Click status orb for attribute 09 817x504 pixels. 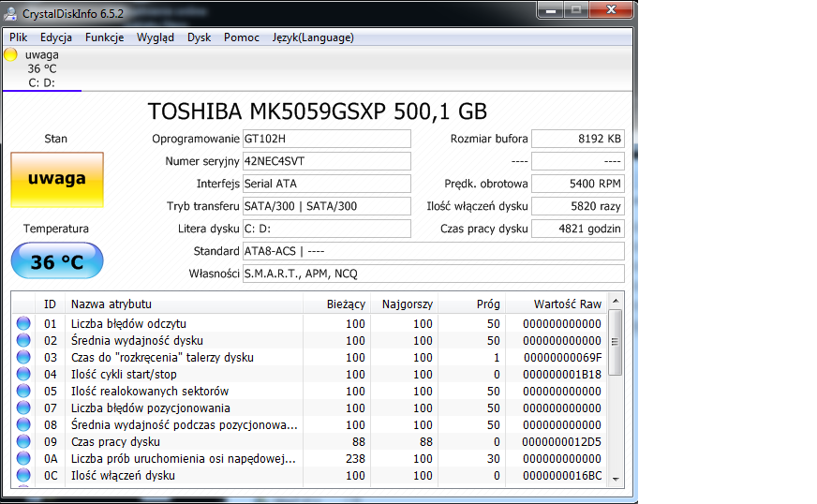(23, 441)
